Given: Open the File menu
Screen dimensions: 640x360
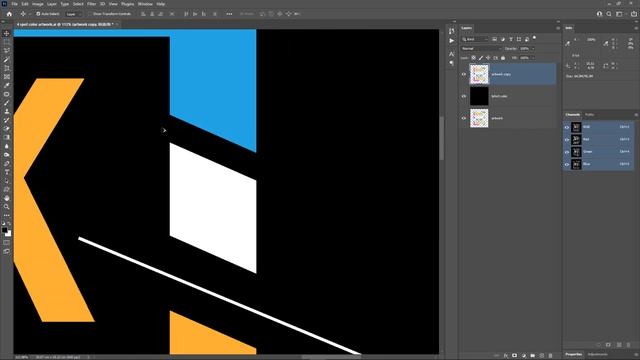Looking at the screenshot, I should pyautogui.click(x=14, y=4).
